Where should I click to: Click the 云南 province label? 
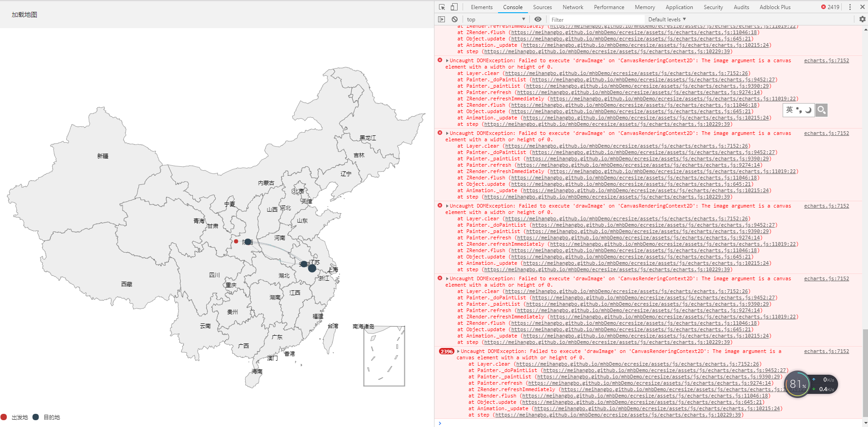tap(205, 326)
